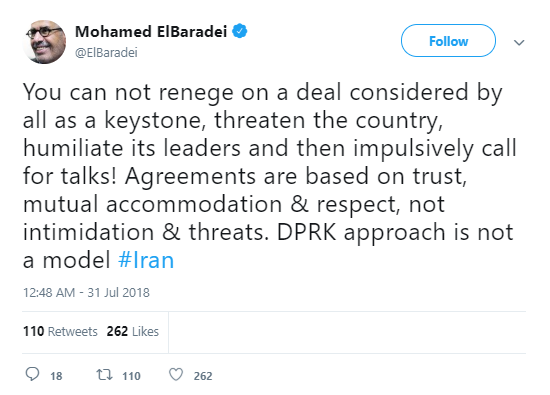The height and width of the screenshot is (395, 550).
Task: Show the list of 262 Likes
Action: [x=133, y=331]
